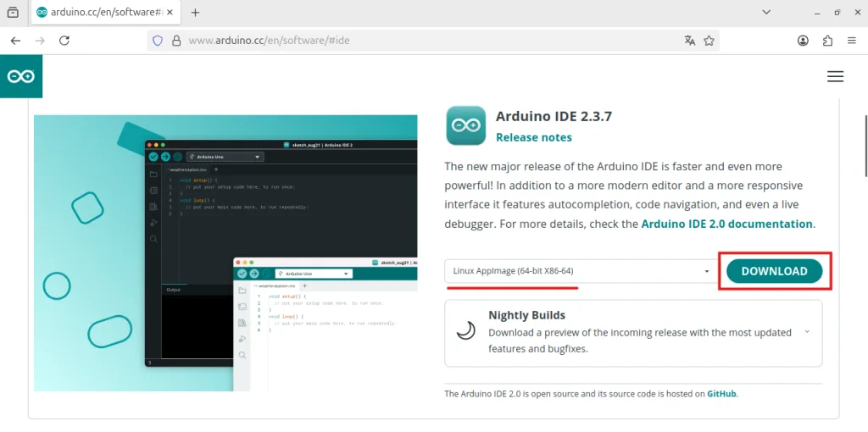Follow the Arduino IDE 2.0 documentation link

point(726,224)
